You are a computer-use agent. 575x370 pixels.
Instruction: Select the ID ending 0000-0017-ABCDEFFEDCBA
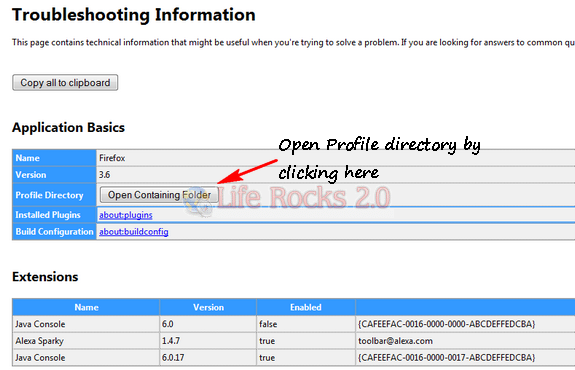[x=447, y=358]
